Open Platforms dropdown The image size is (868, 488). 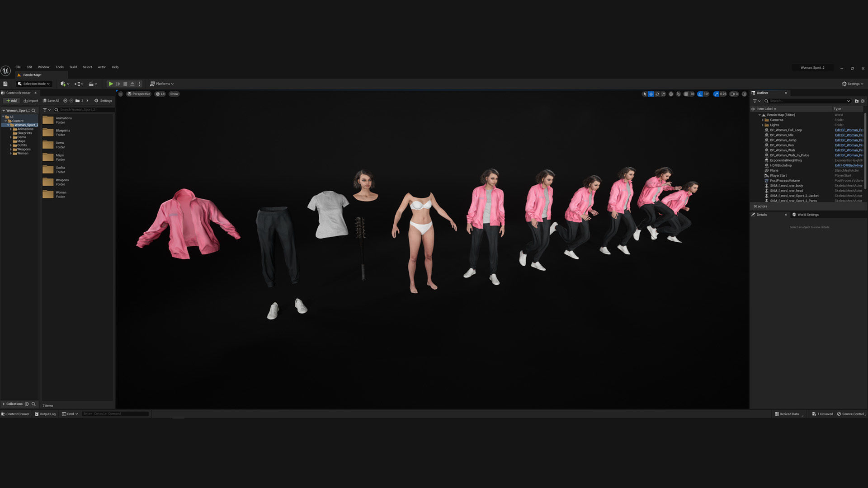(162, 84)
